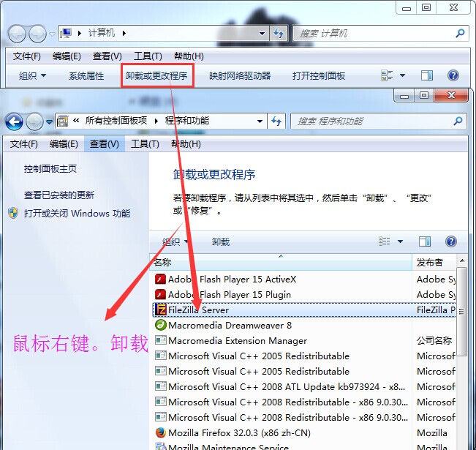Click programs list scrollbar up arrow
Screen dimensions: 476x450
click(x=461, y=260)
